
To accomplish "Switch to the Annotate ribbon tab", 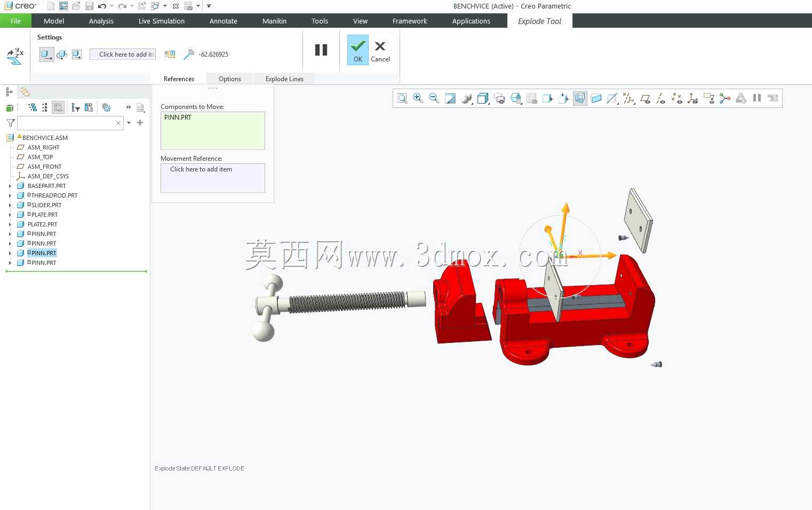I will tap(224, 21).
